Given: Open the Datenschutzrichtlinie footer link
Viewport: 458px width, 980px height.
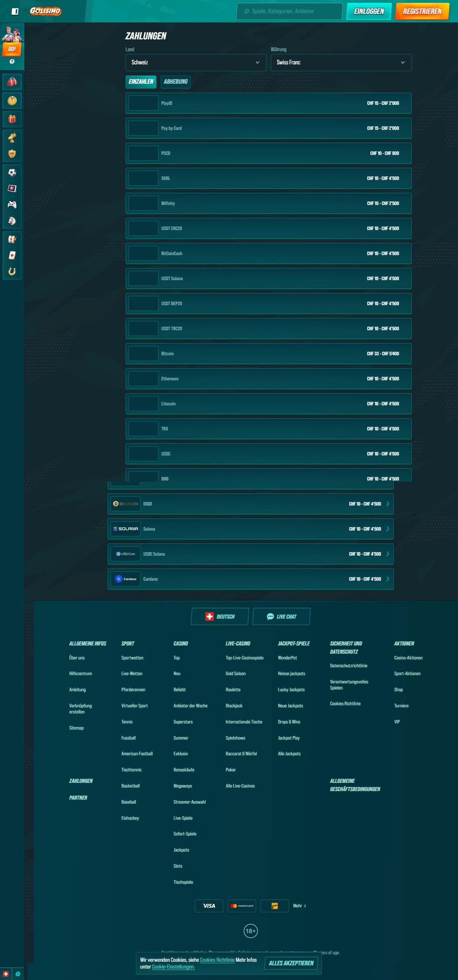Looking at the screenshot, I should pos(349,665).
